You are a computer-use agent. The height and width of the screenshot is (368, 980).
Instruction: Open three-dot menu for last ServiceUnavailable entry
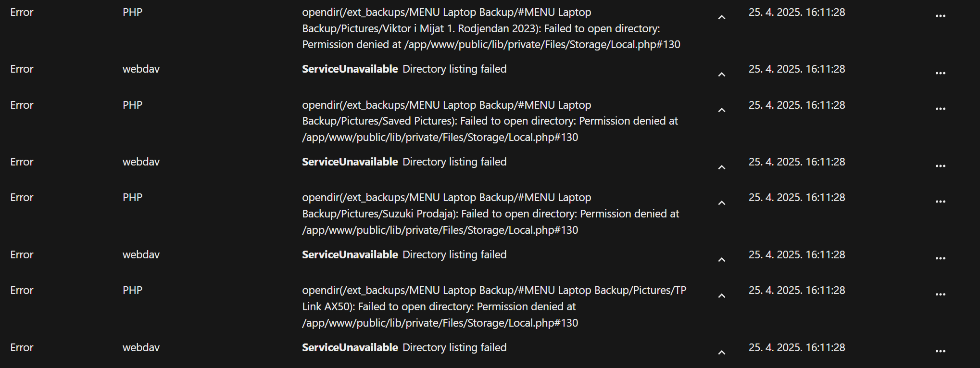[940, 351]
